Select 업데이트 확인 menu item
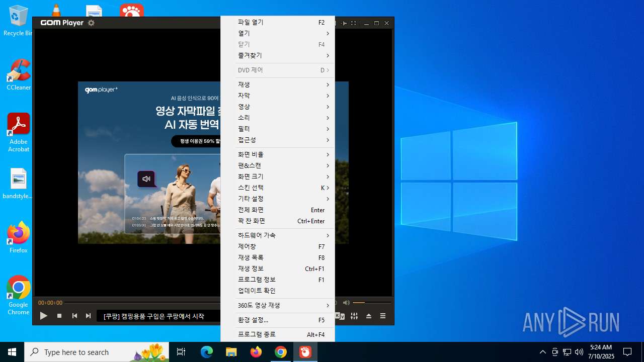 point(278,291)
